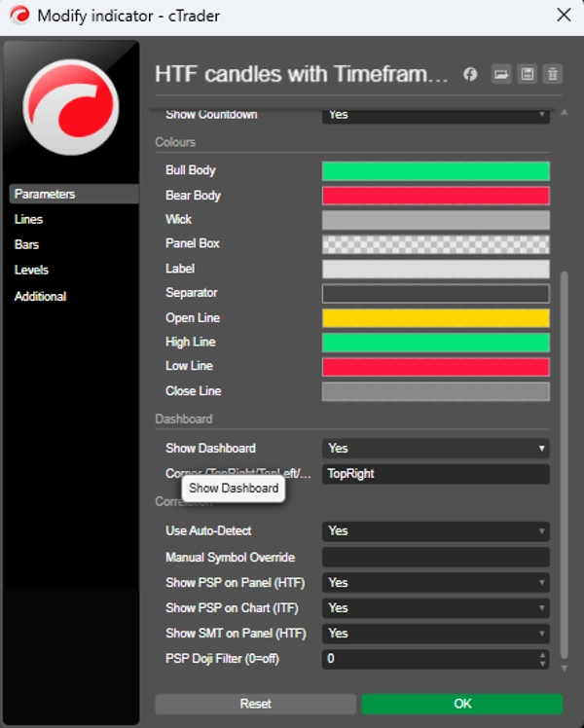Open the Show PSP on Chart (ITF) dropdown

435,608
